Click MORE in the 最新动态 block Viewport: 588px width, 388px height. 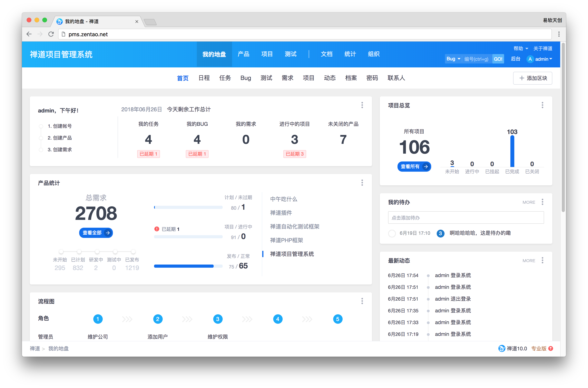[x=529, y=261]
